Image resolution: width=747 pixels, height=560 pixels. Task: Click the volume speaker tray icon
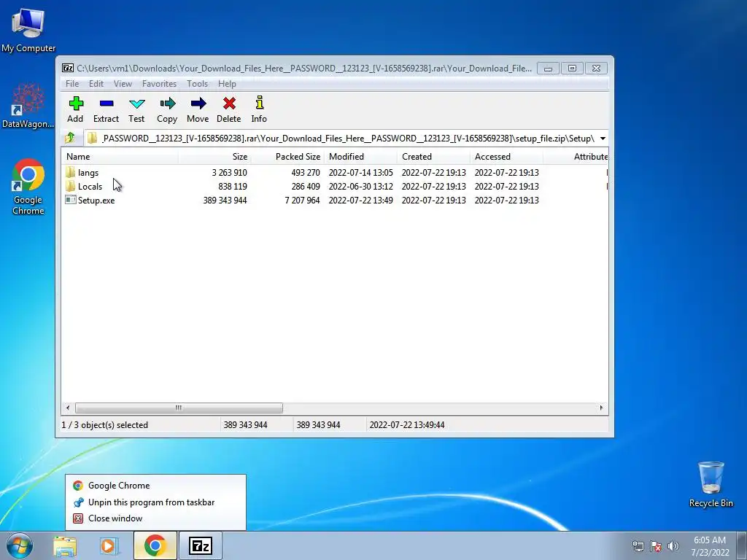click(x=673, y=546)
